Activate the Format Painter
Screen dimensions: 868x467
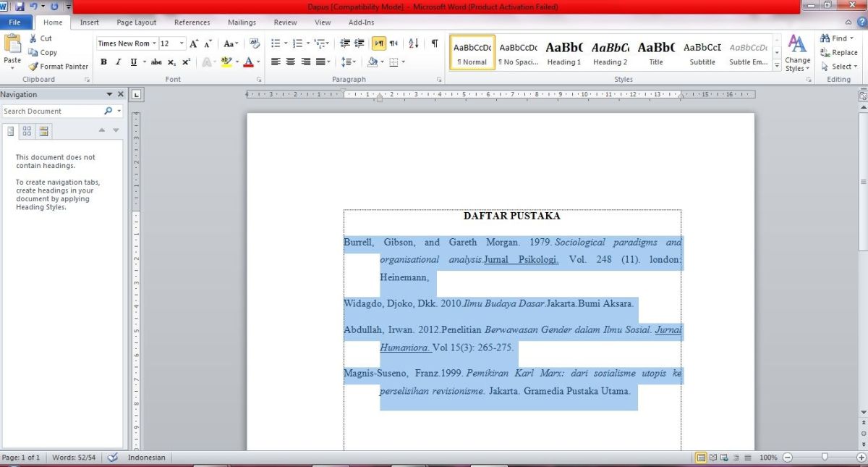pyautogui.click(x=58, y=66)
